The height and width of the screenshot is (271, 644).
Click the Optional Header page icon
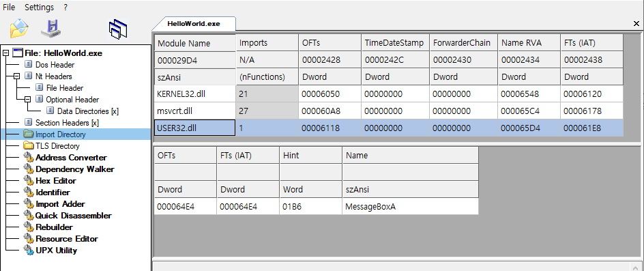pyautogui.click(x=39, y=99)
